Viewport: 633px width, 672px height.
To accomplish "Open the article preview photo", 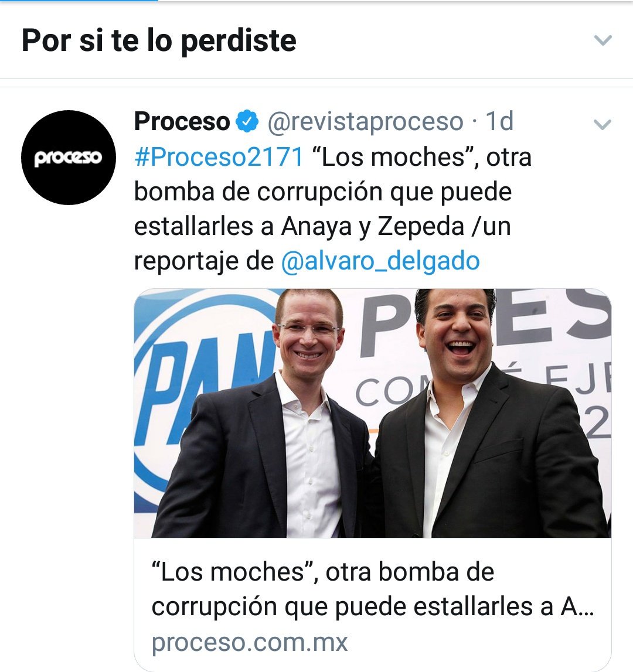I will pyautogui.click(x=372, y=413).
